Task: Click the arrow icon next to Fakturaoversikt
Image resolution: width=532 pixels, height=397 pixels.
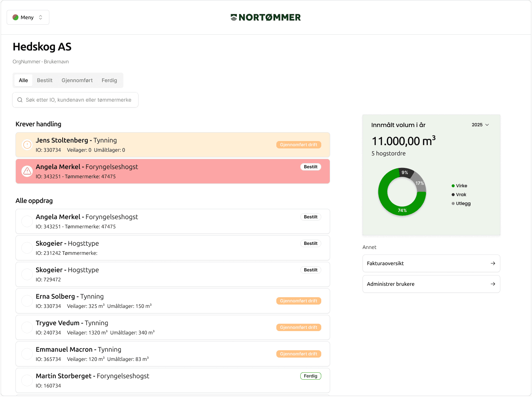Action: [493, 263]
